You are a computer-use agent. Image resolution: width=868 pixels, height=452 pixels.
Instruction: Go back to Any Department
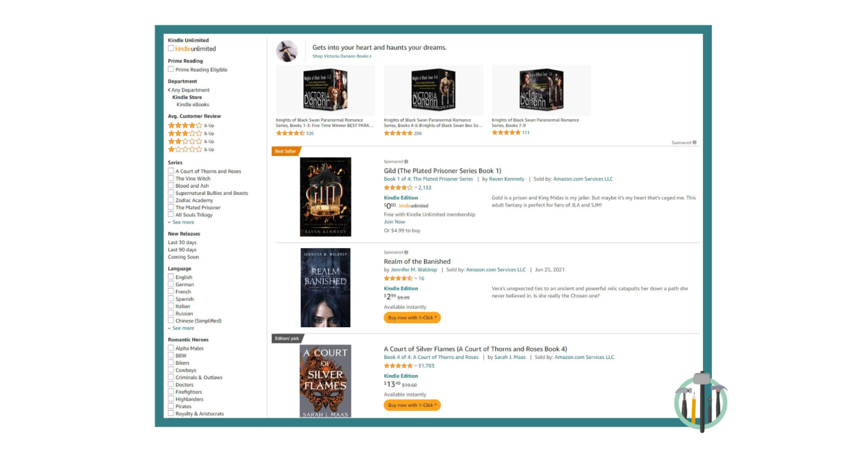[189, 90]
